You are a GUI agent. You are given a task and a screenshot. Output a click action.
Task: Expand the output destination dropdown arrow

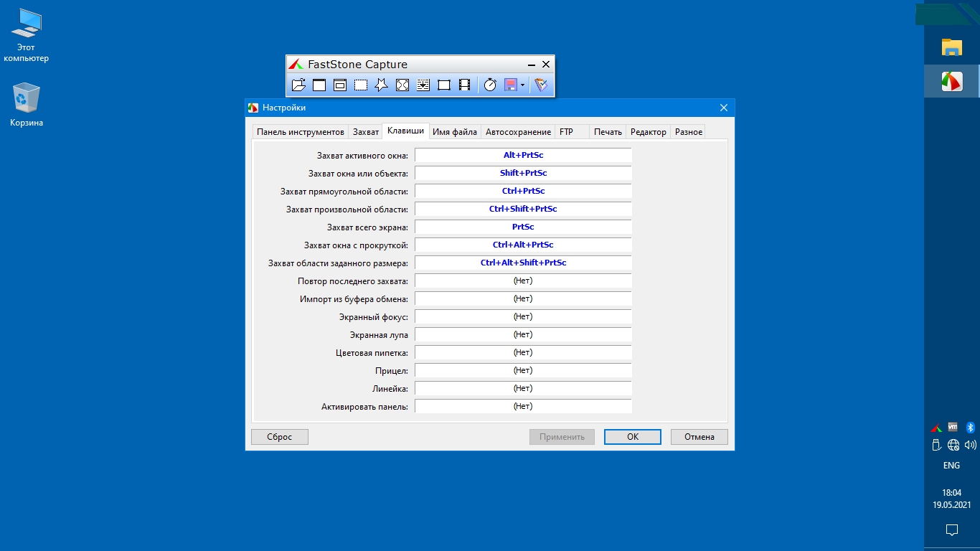coord(522,85)
